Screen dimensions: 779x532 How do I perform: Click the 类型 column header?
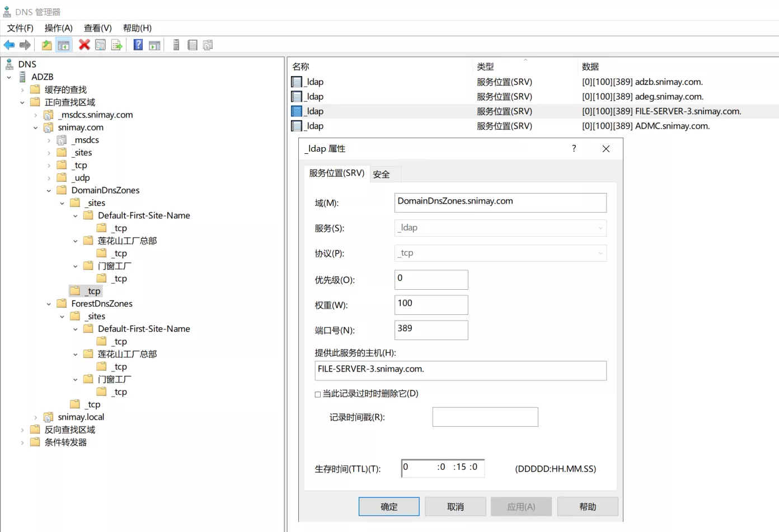tap(485, 67)
